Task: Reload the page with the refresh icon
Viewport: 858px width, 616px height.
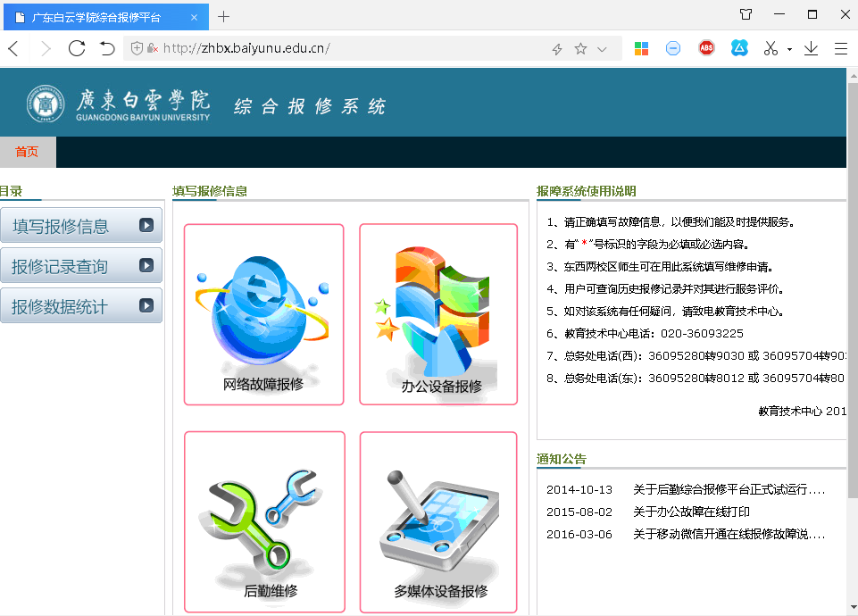Action: (x=77, y=48)
